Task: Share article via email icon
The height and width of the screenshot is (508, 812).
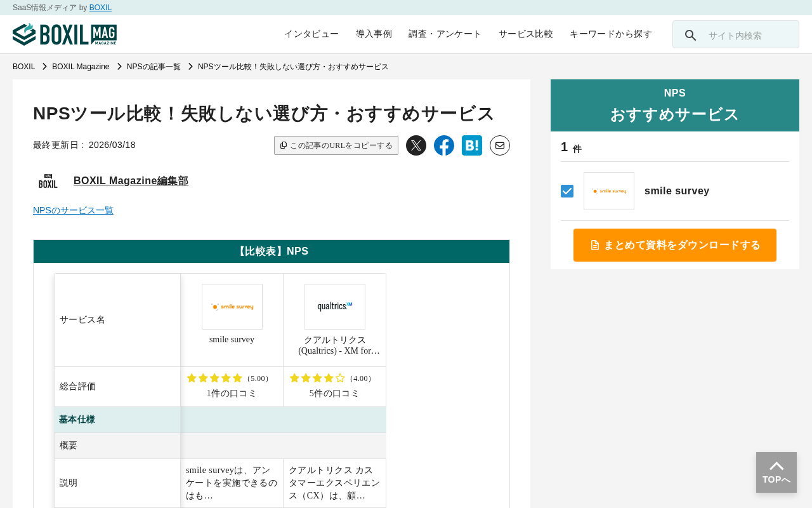Action: coord(500,145)
